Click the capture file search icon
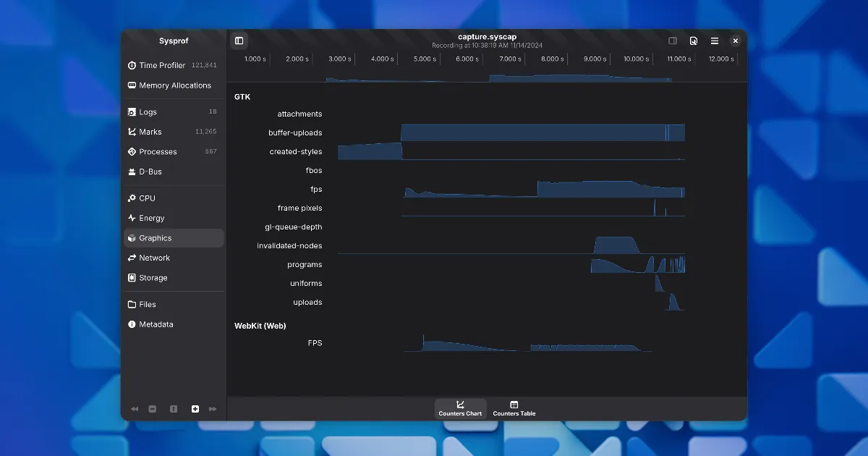The height and width of the screenshot is (456, 868). tap(694, 41)
